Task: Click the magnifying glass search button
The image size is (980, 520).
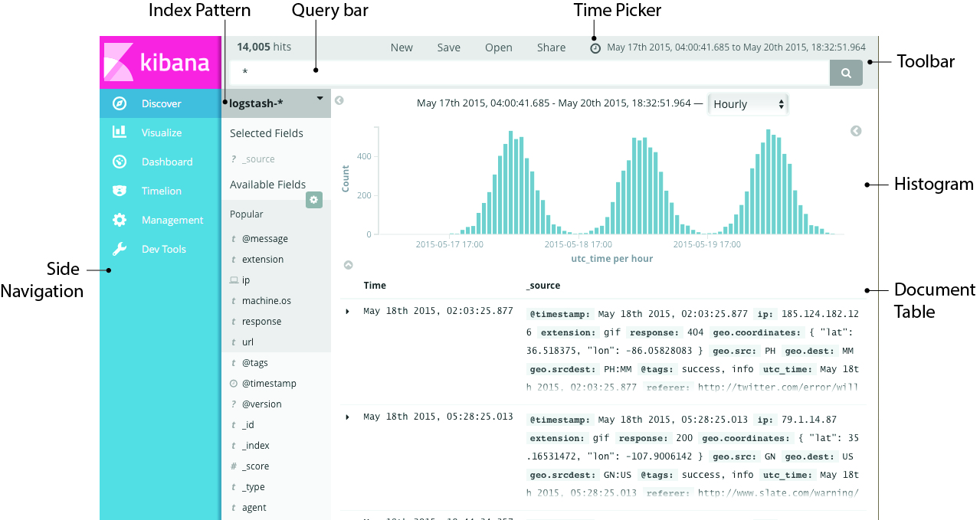Action: 846,73
